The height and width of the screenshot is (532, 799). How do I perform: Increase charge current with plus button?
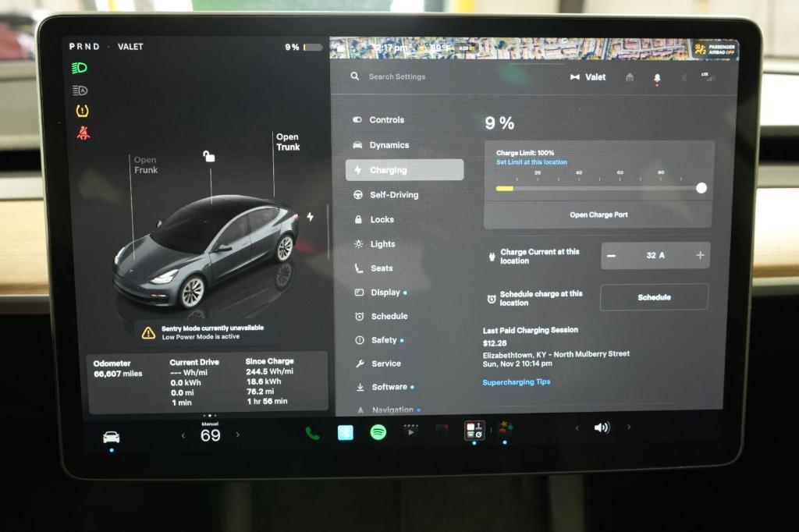[x=700, y=255]
